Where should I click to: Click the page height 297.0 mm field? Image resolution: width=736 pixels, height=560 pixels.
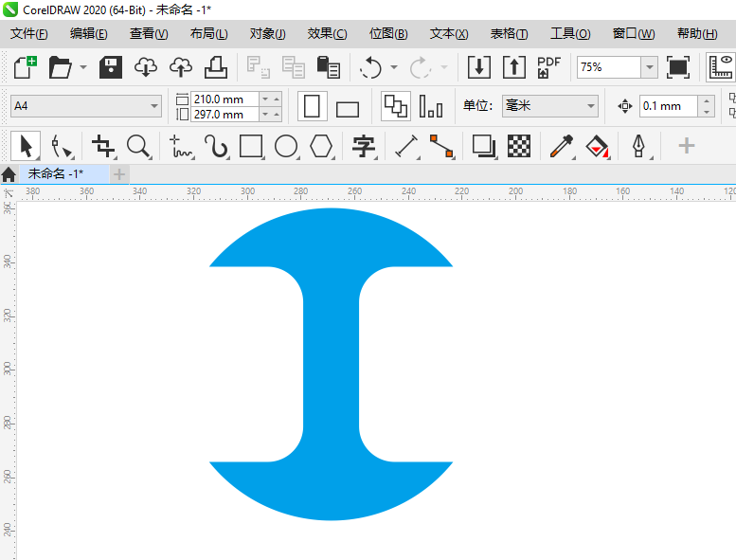point(224,114)
